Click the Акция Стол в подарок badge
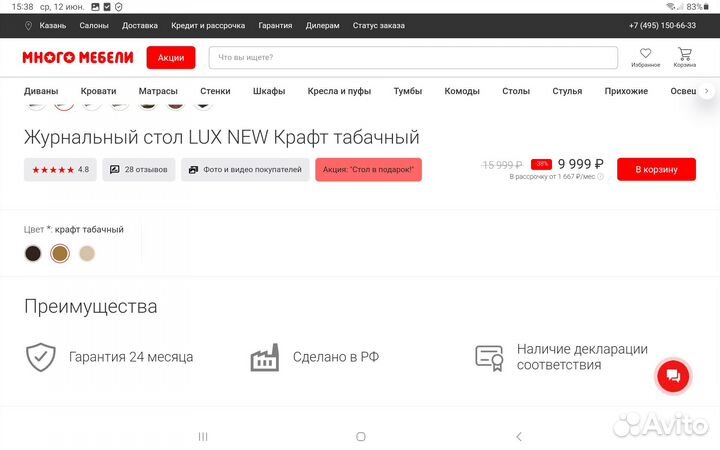This screenshot has height=450, width=720. [368, 169]
